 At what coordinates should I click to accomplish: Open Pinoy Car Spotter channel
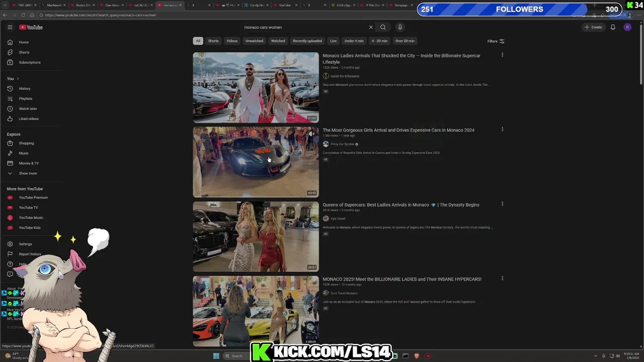click(343, 144)
